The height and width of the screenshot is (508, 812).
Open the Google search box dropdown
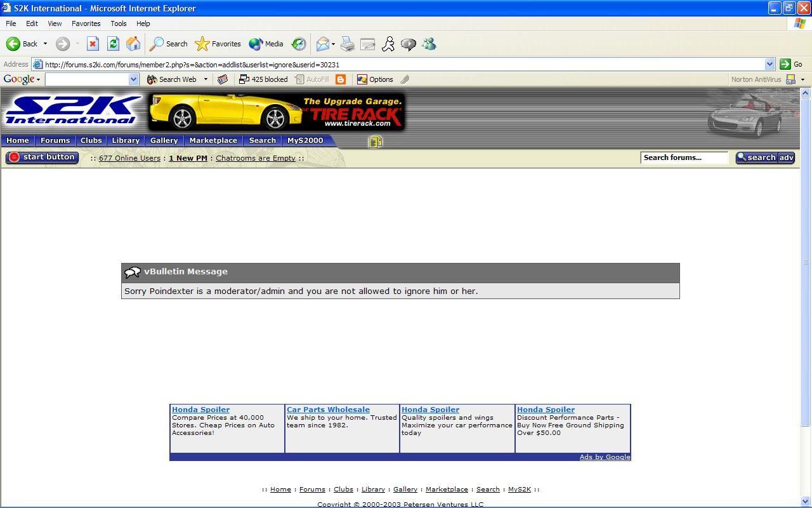(x=133, y=79)
